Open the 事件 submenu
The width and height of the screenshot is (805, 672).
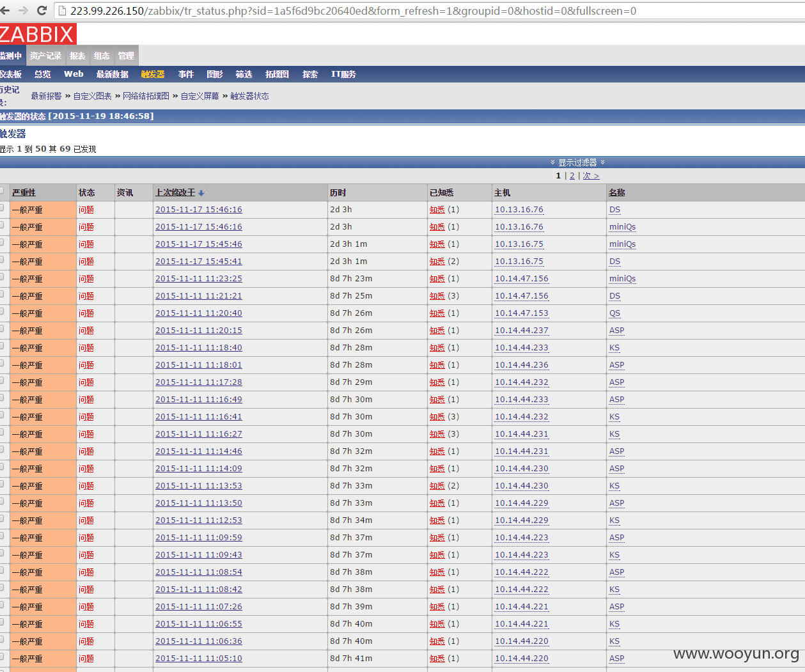click(186, 74)
